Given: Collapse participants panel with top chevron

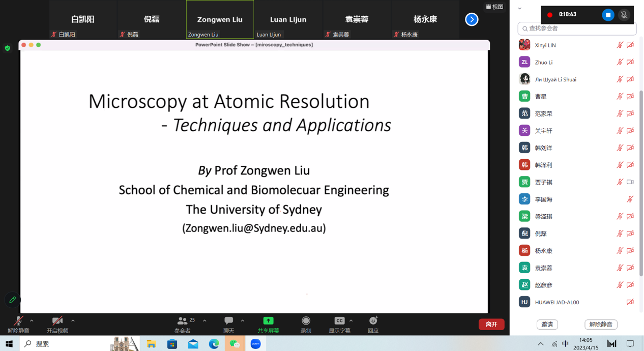Looking at the screenshot, I should coord(519,8).
